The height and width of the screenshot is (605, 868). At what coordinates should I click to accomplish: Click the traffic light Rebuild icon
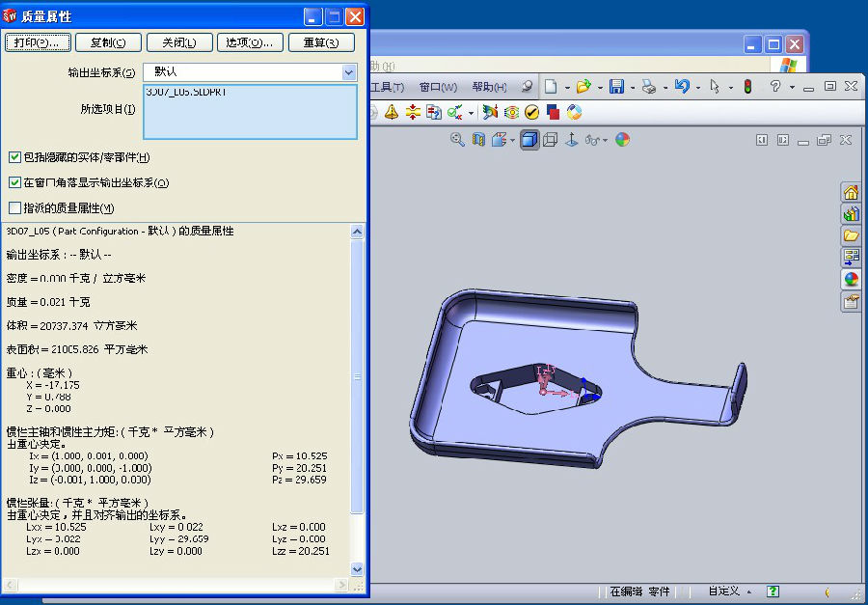pos(747,87)
